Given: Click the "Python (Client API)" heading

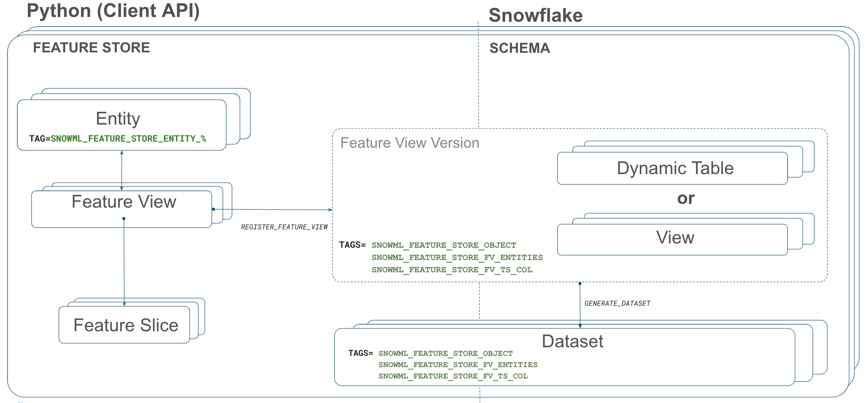Looking at the screenshot, I should pyautogui.click(x=113, y=11).
